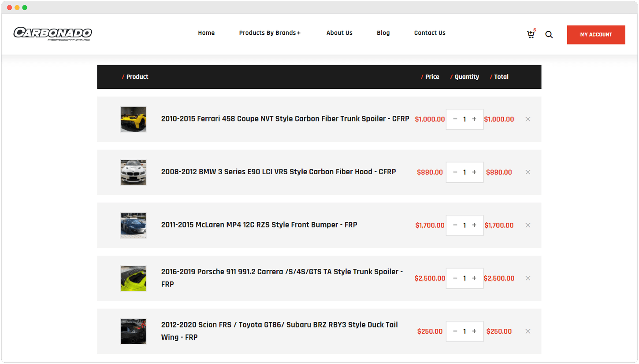Open the Blog page
This screenshot has width=639, height=364.
(383, 33)
